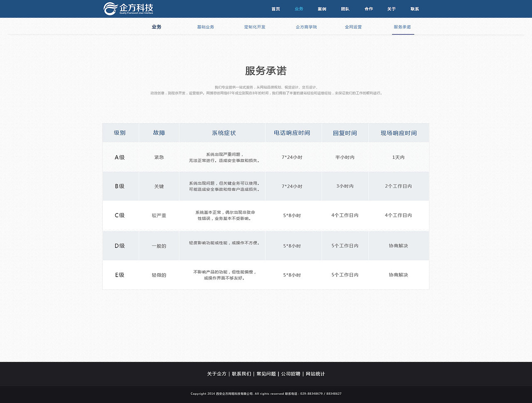Select the D级 cell
Screen dimensions: 532x403
(x=120, y=246)
